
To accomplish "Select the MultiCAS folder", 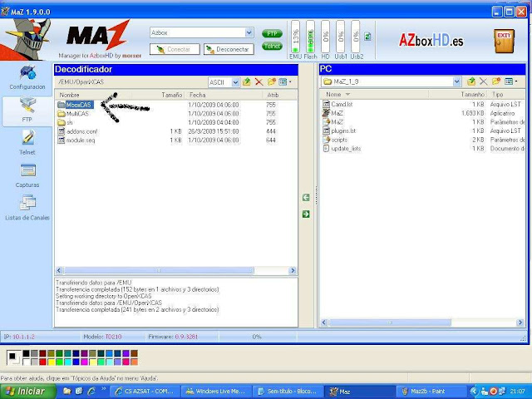I will (73, 114).
